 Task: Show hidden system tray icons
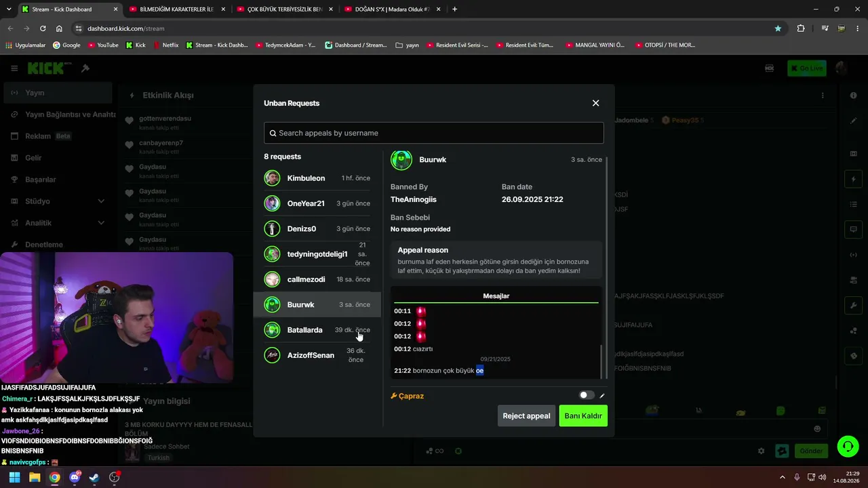tap(782, 477)
